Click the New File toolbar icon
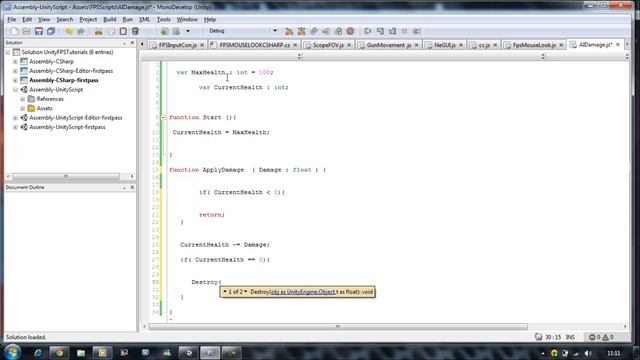 pos(14,31)
